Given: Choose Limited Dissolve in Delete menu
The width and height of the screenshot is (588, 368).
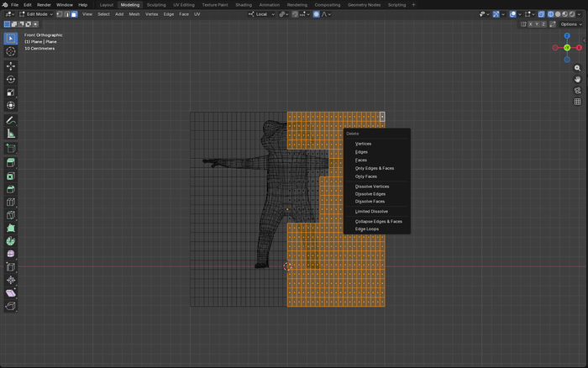Looking at the screenshot, I should click(371, 211).
